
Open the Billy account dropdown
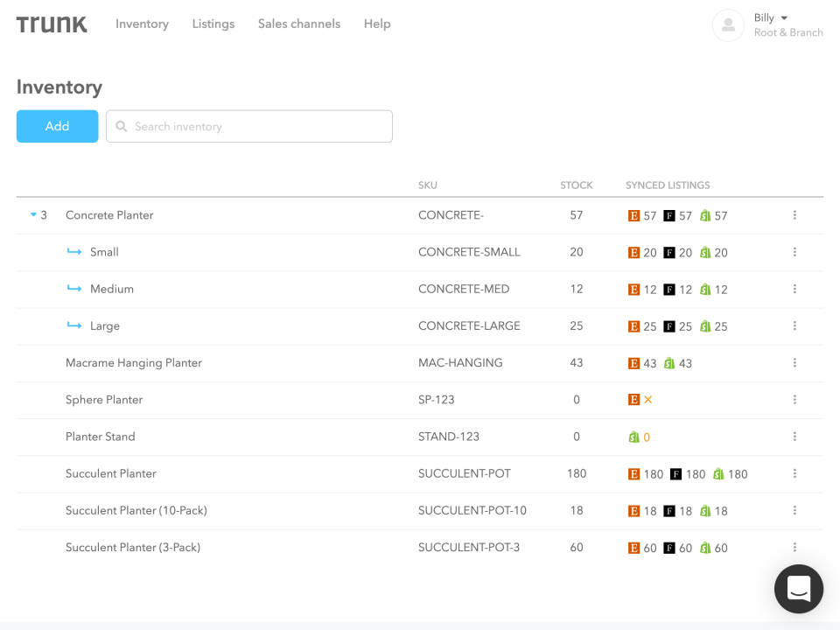[x=772, y=18]
